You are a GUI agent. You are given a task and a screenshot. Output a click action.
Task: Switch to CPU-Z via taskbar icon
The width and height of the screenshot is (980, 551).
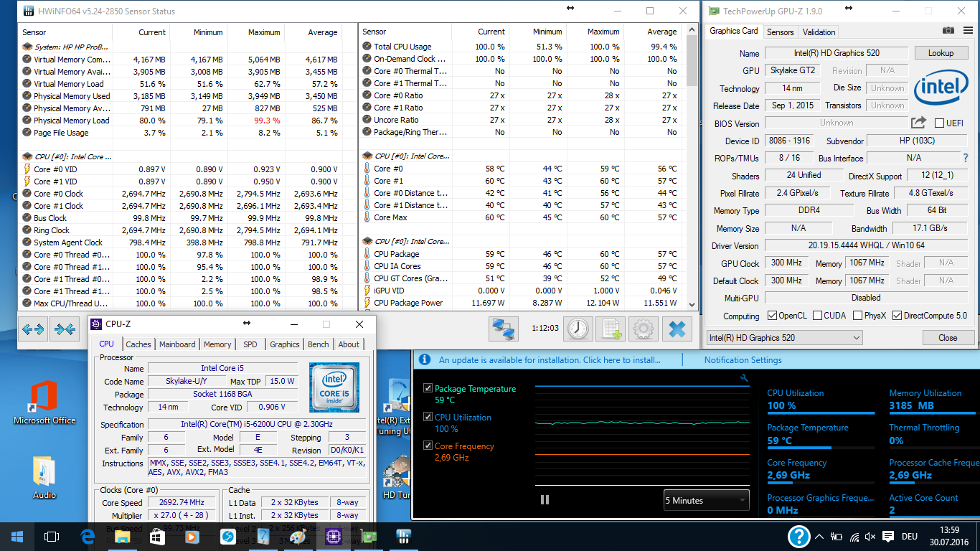click(332, 537)
